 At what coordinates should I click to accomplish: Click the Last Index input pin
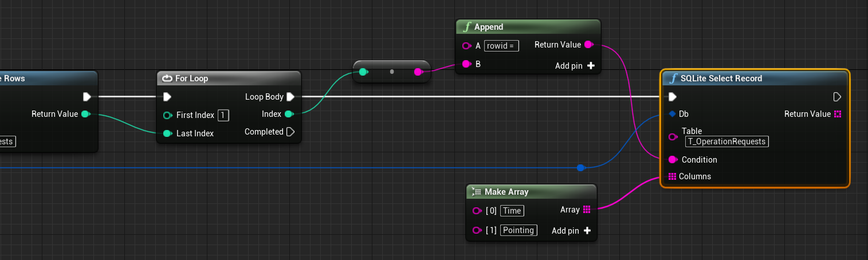[x=167, y=133]
